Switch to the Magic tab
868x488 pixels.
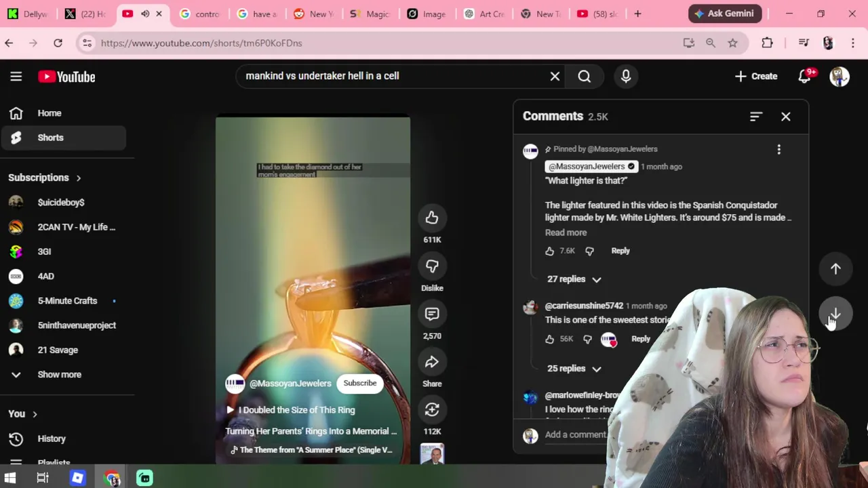click(370, 14)
